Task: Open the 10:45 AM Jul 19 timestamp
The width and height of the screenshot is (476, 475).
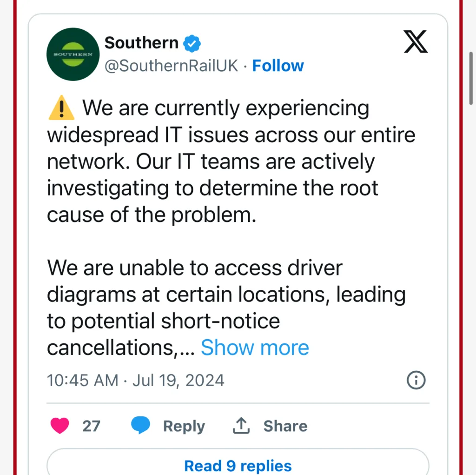Action: coord(135,380)
